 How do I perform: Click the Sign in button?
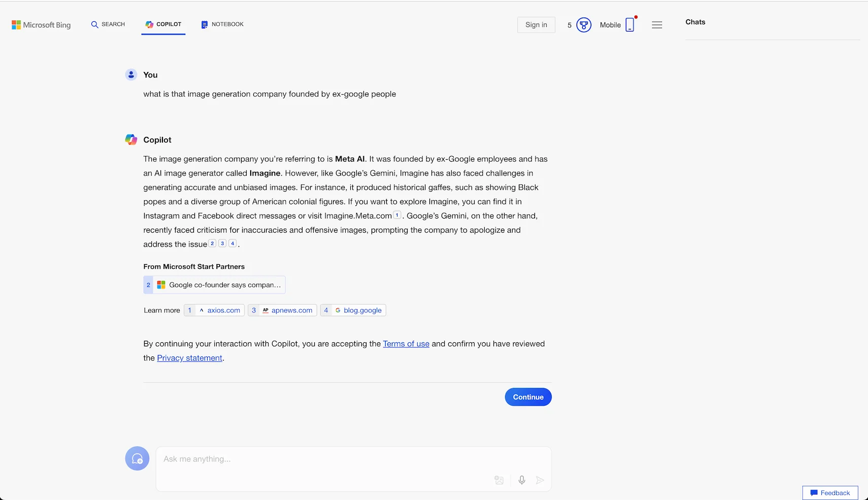[536, 24]
